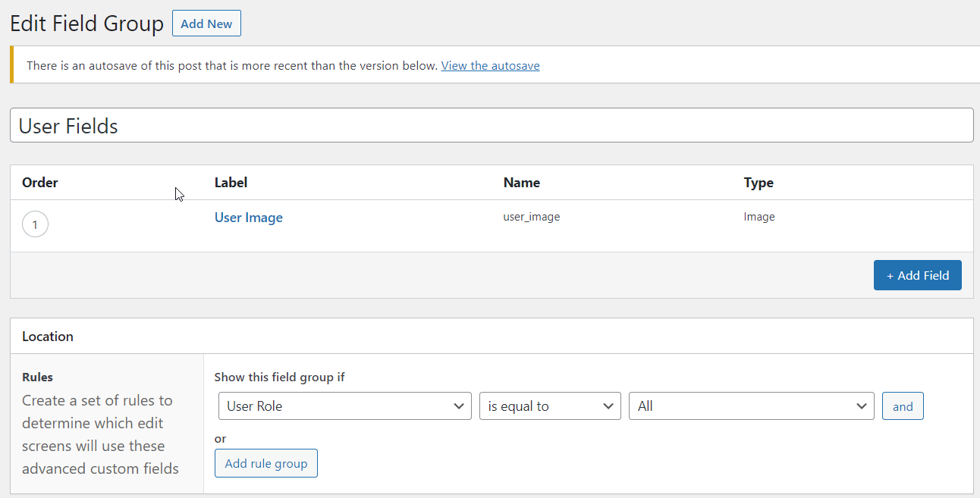Click the Image field type cell
Screen dimensions: 980x498
(759, 217)
